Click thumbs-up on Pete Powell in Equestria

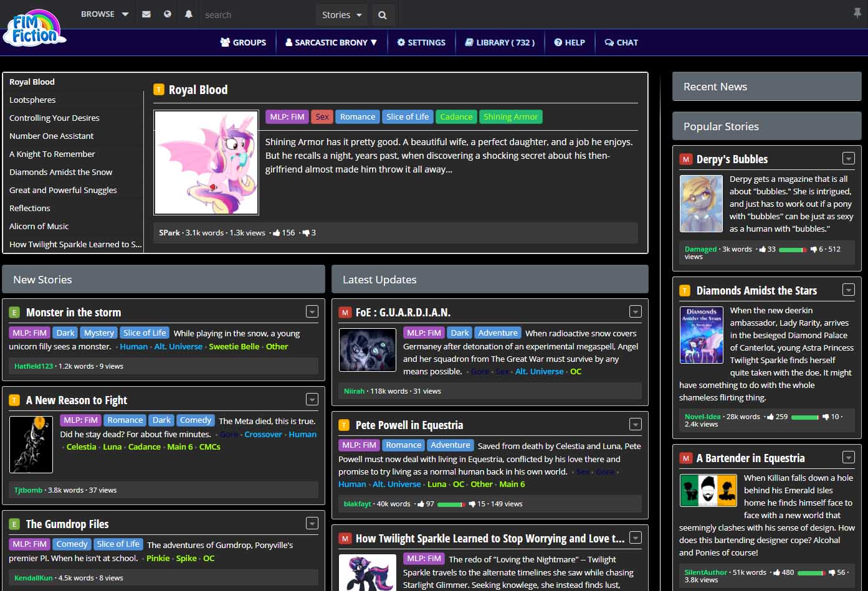pos(421,504)
